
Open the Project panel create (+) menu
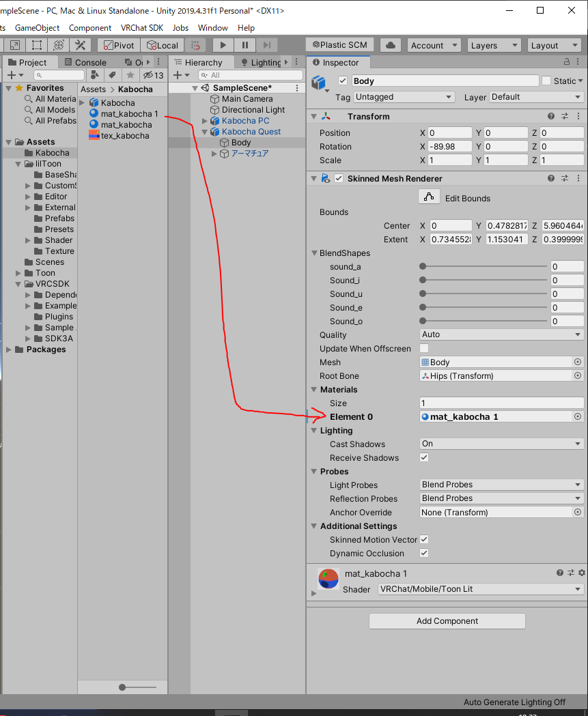tap(15, 75)
